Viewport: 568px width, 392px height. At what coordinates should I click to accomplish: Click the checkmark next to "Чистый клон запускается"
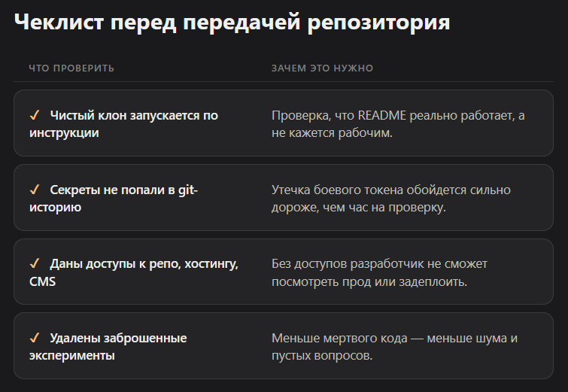[35, 116]
